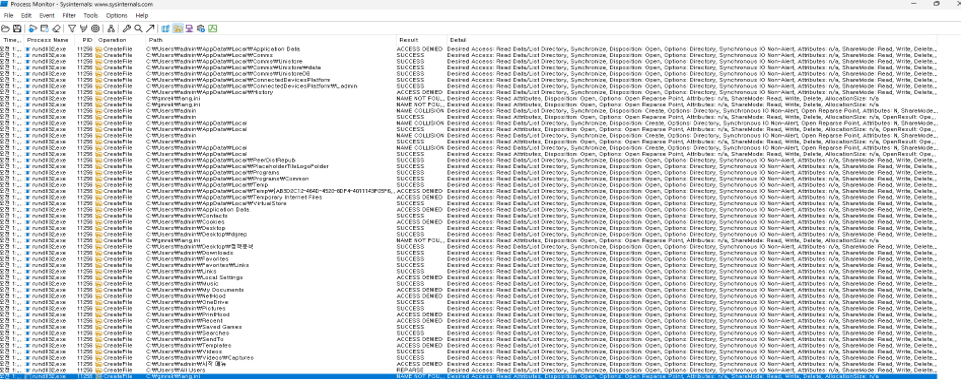Click the Path column header
This screenshot has width=961, height=380.
[x=270, y=40]
